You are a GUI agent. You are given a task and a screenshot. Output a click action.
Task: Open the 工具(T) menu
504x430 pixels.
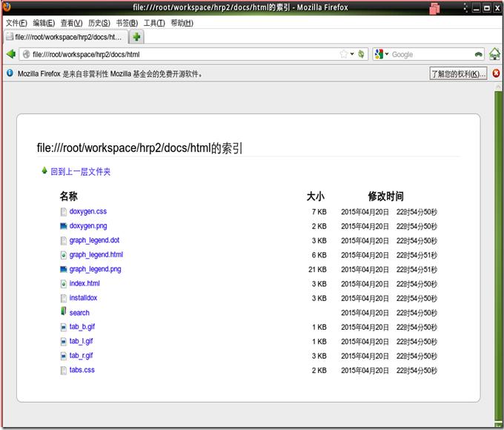(154, 23)
